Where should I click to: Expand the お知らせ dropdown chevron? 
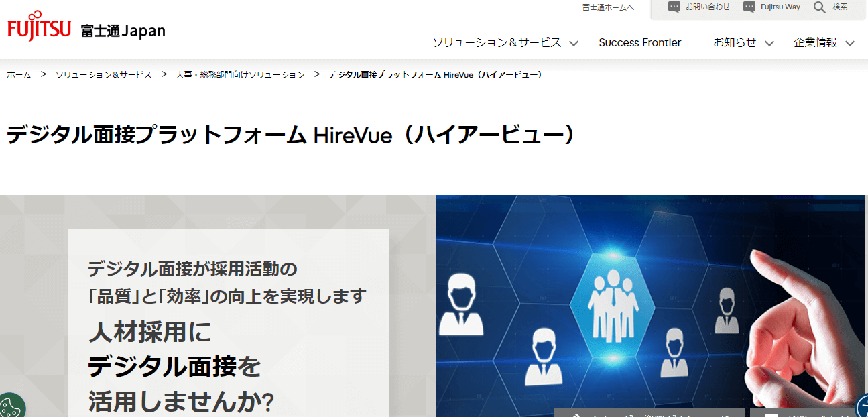[x=769, y=43]
